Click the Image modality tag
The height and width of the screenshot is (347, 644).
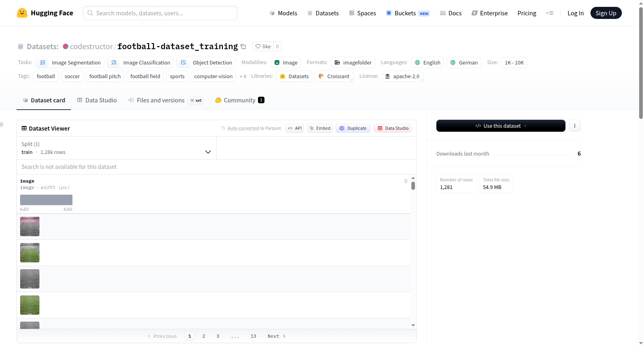pyautogui.click(x=286, y=62)
